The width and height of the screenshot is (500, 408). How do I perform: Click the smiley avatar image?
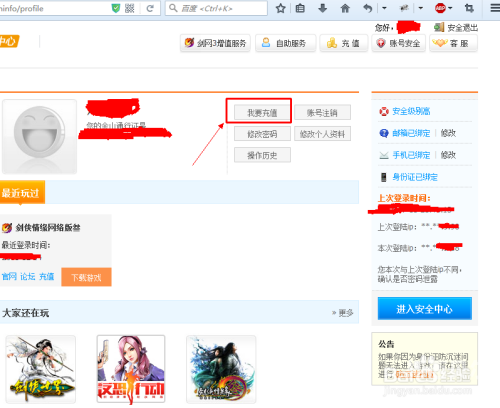pyautogui.click(x=39, y=136)
